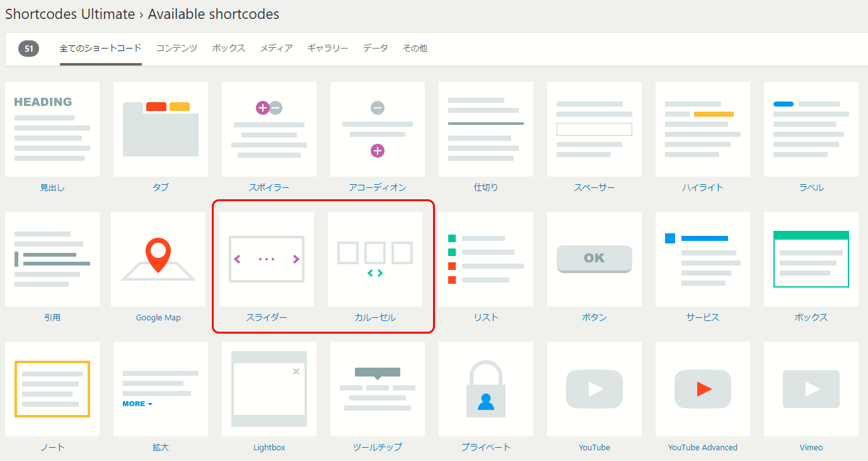The height and width of the screenshot is (461, 868).
Task: Switch to メディア tab
Action: coord(277,48)
